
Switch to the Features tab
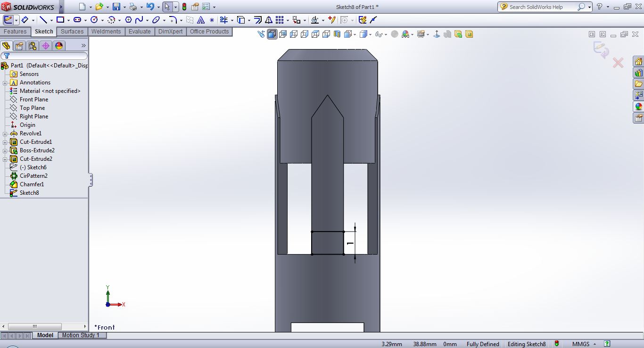[15, 32]
